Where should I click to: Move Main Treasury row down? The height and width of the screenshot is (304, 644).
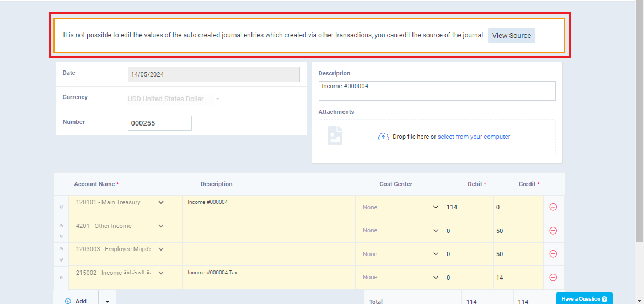point(61,207)
